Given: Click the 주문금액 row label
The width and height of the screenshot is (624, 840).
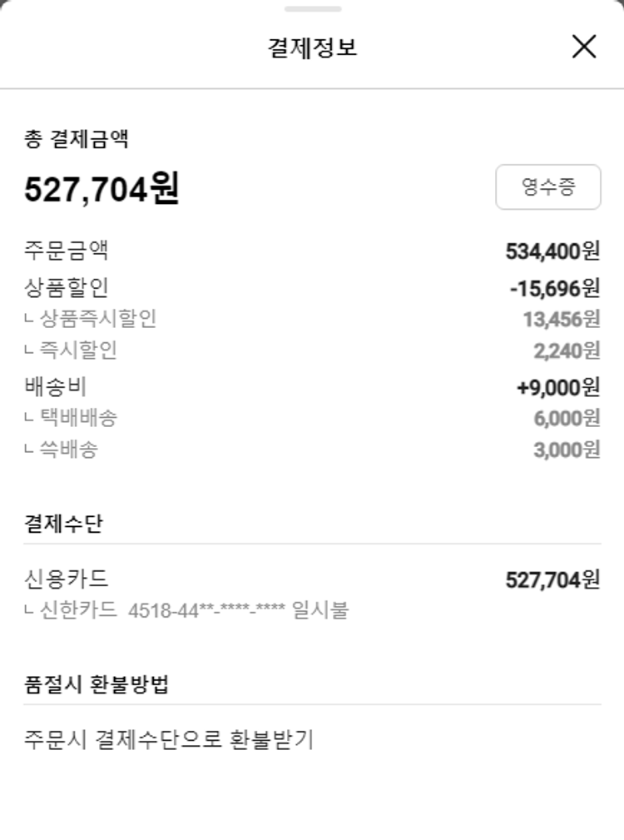Looking at the screenshot, I should click(x=67, y=250).
